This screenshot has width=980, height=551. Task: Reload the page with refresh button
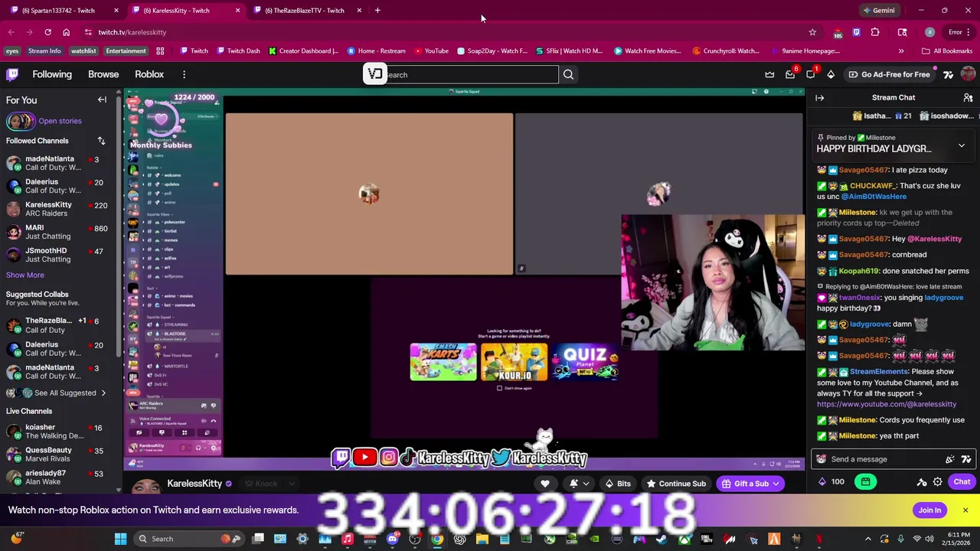[x=47, y=32]
